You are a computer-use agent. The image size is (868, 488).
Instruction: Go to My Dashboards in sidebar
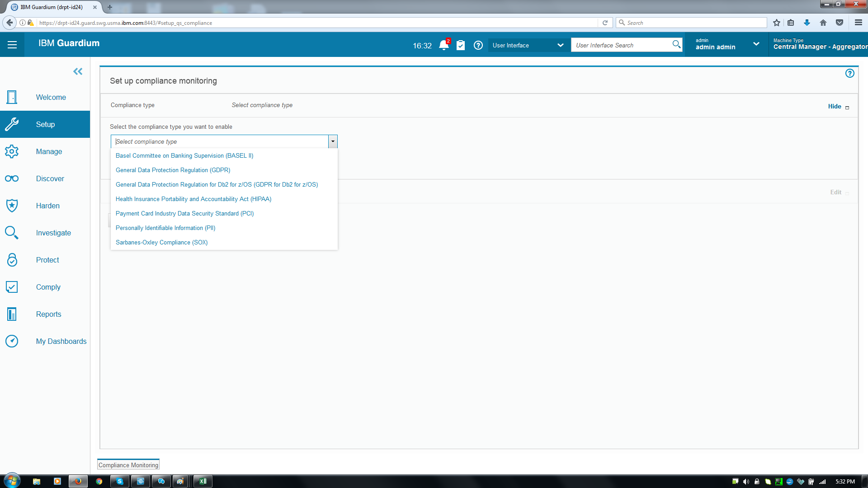[61, 341]
